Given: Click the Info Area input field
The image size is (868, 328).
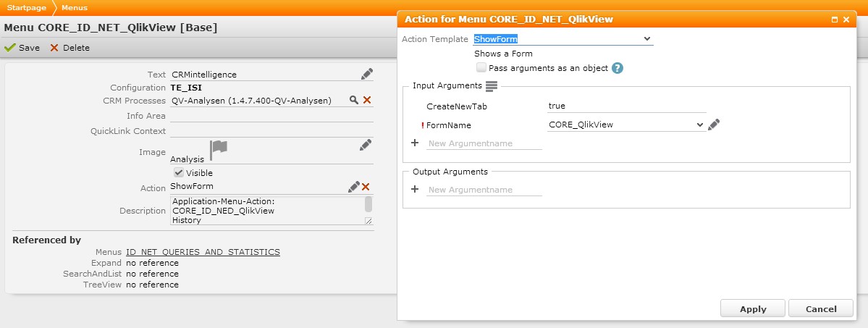Looking at the screenshot, I should coord(271,116).
